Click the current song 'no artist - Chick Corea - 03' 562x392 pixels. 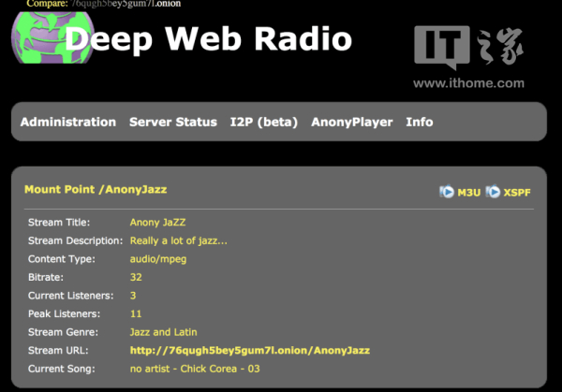tap(195, 369)
